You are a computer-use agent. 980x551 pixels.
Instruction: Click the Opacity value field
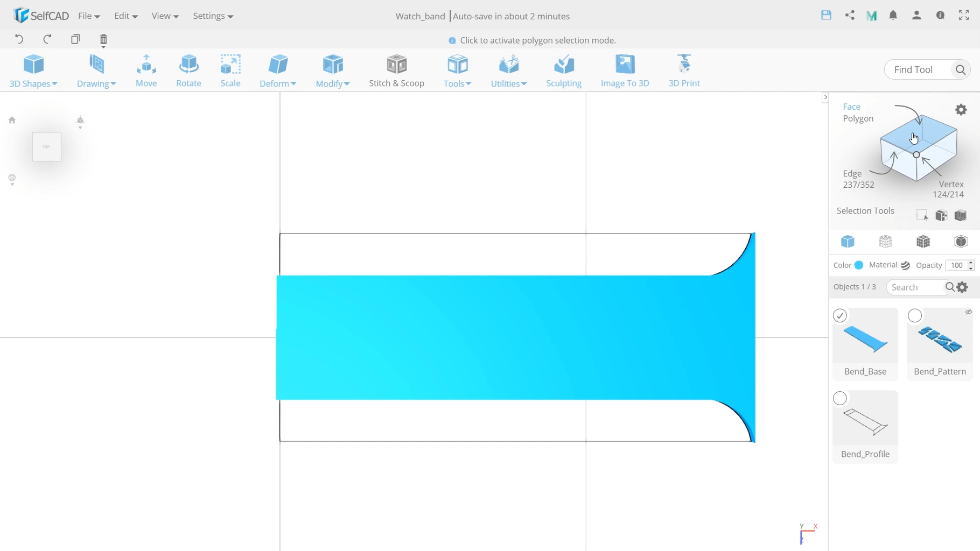pos(956,265)
